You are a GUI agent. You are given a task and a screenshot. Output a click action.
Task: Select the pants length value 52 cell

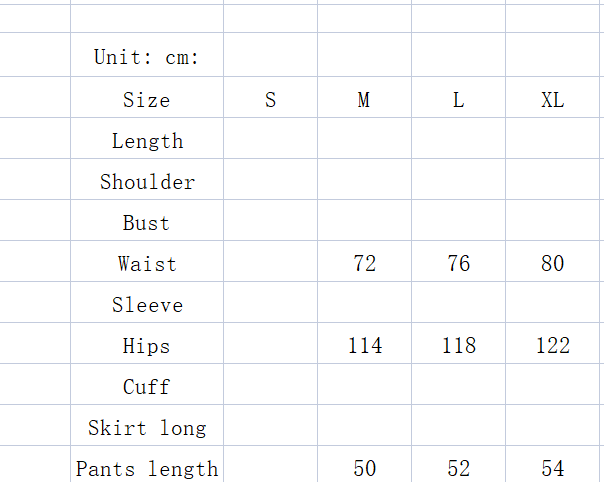[x=458, y=468]
